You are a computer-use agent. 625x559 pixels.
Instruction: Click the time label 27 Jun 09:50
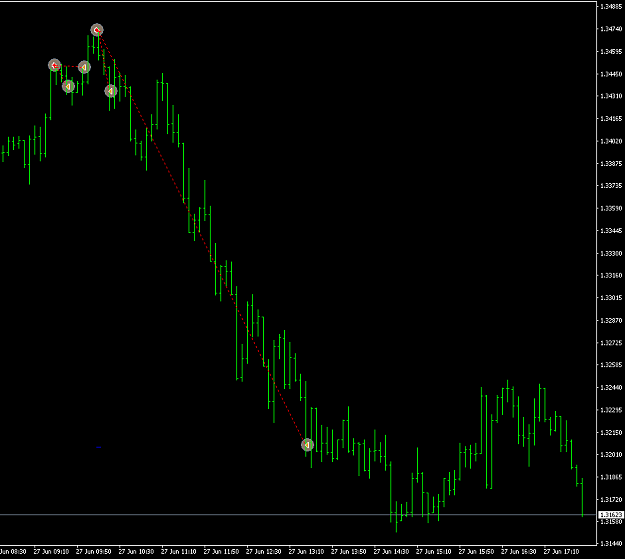pyautogui.click(x=94, y=552)
